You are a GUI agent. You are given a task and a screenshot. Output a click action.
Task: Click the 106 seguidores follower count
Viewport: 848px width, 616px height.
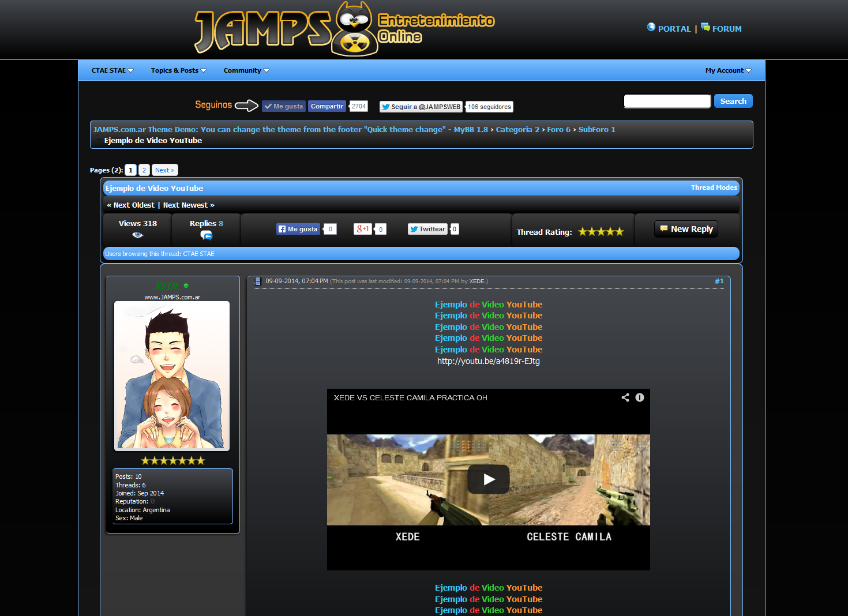pyautogui.click(x=489, y=107)
